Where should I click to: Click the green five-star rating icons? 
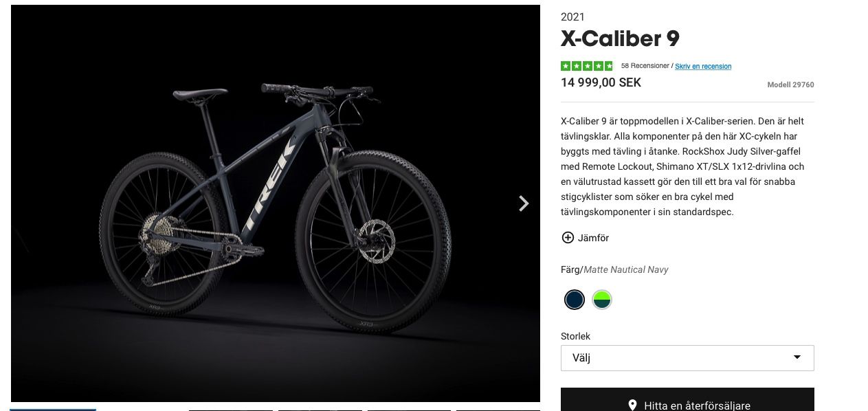pos(586,66)
